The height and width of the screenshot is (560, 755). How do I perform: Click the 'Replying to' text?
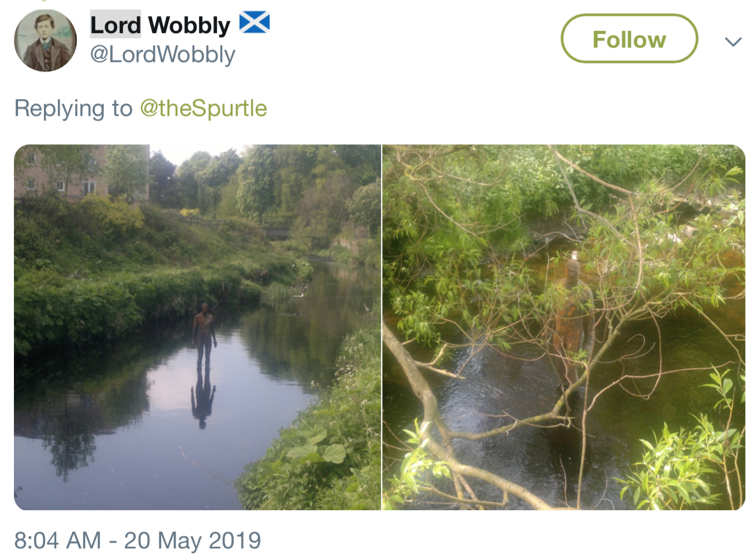[74, 108]
